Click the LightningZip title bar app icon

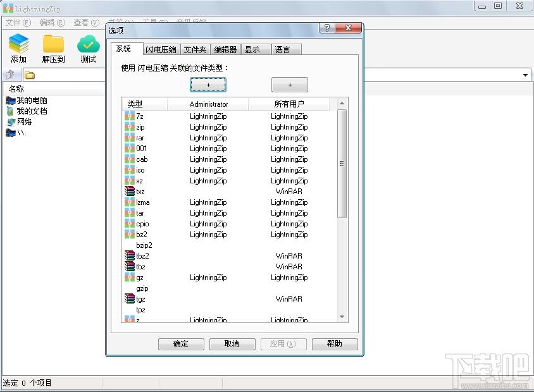8,8
